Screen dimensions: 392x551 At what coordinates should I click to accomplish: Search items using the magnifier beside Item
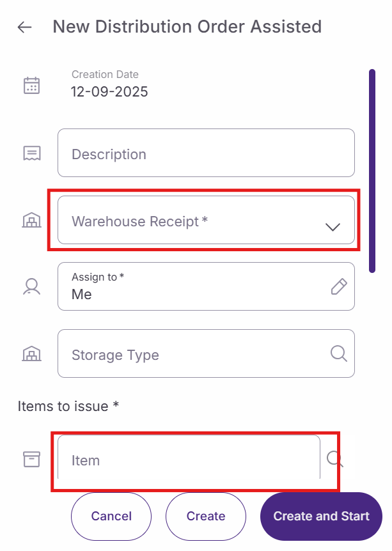coord(335,458)
